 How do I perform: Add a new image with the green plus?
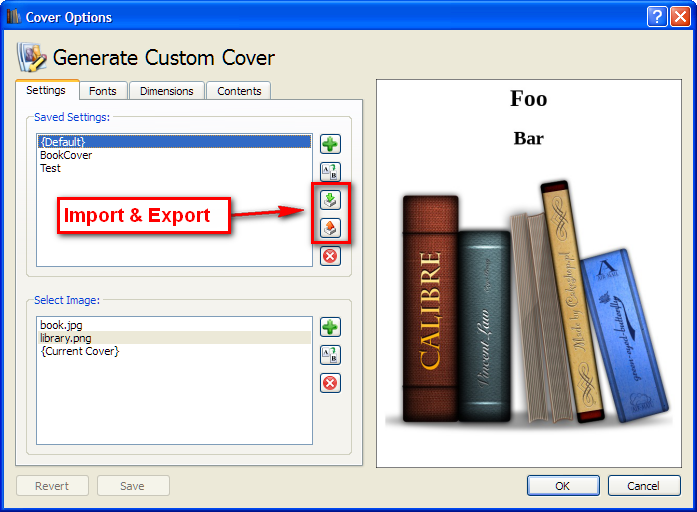[330, 327]
